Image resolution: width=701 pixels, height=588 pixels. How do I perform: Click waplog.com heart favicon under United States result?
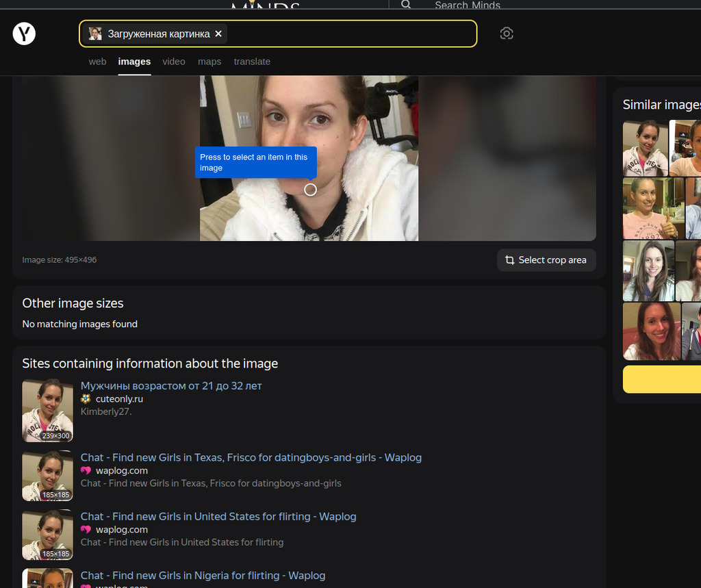click(86, 529)
